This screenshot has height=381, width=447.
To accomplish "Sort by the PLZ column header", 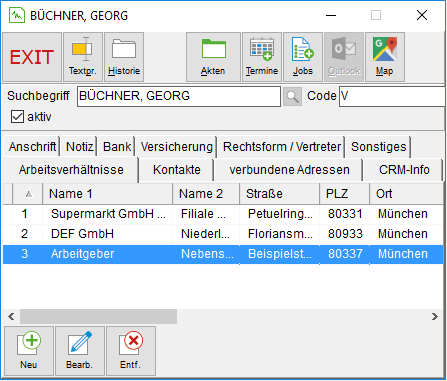I will coord(344,194).
